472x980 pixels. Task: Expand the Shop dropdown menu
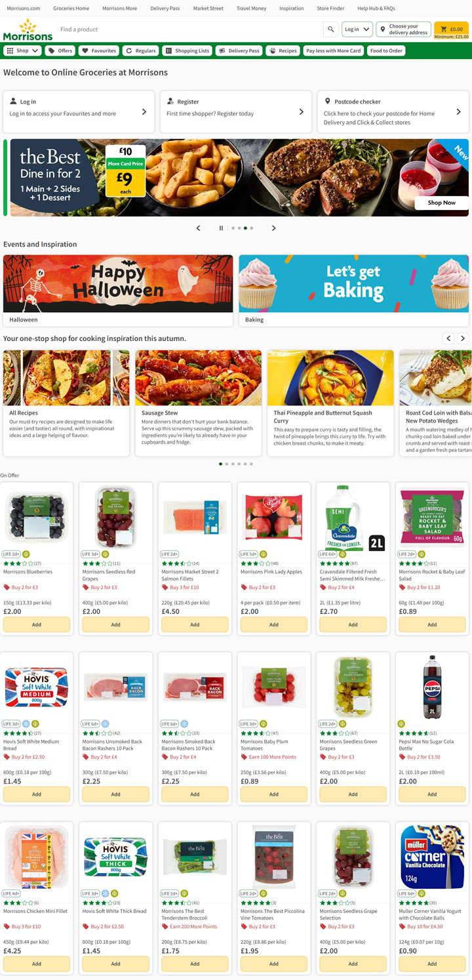point(23,51)
